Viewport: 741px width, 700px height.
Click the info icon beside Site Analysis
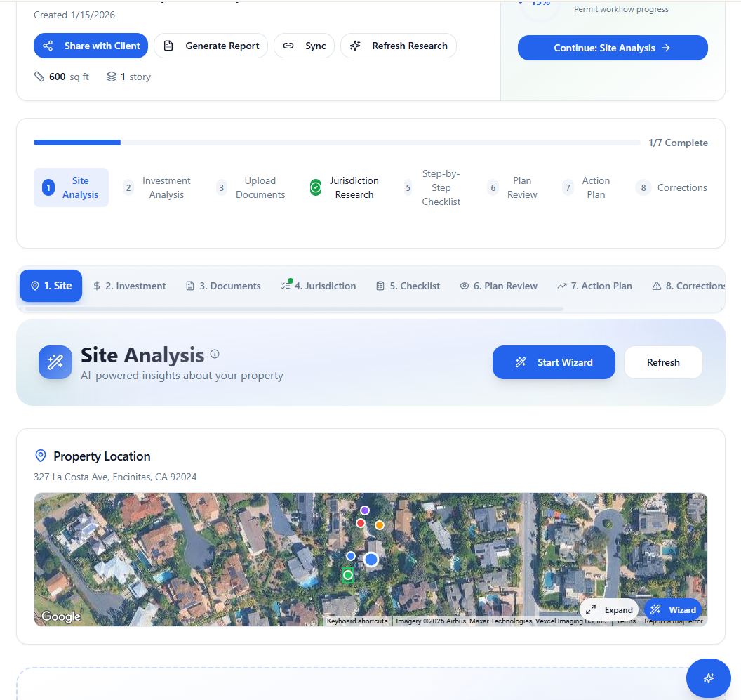point(215,354)
